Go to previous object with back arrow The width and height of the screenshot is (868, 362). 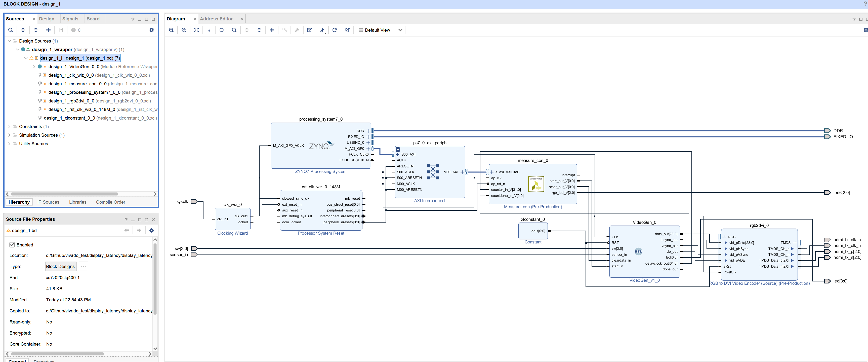(x=126, y=230)
